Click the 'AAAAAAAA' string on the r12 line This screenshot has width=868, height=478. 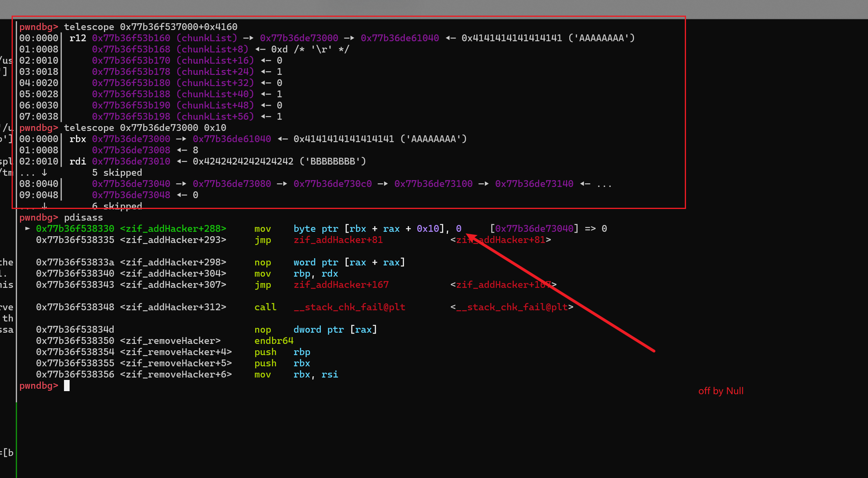click(x=601, y=38)
